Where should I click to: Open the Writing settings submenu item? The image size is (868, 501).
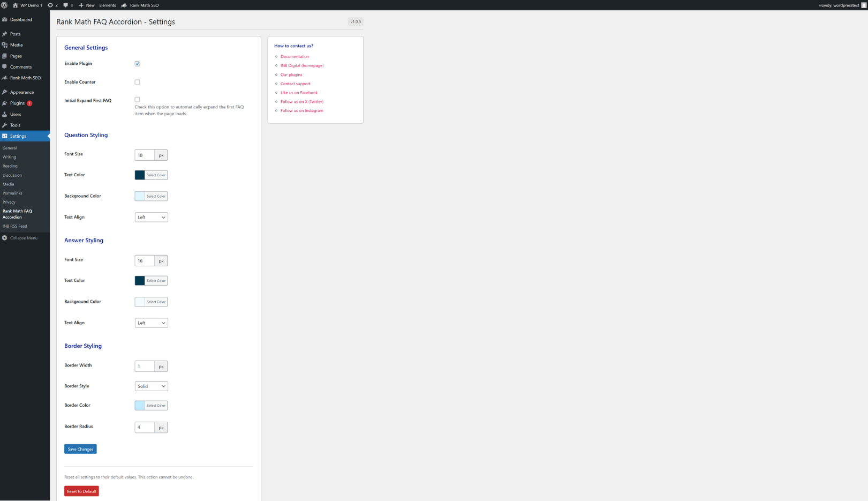[x=9, y=157]
